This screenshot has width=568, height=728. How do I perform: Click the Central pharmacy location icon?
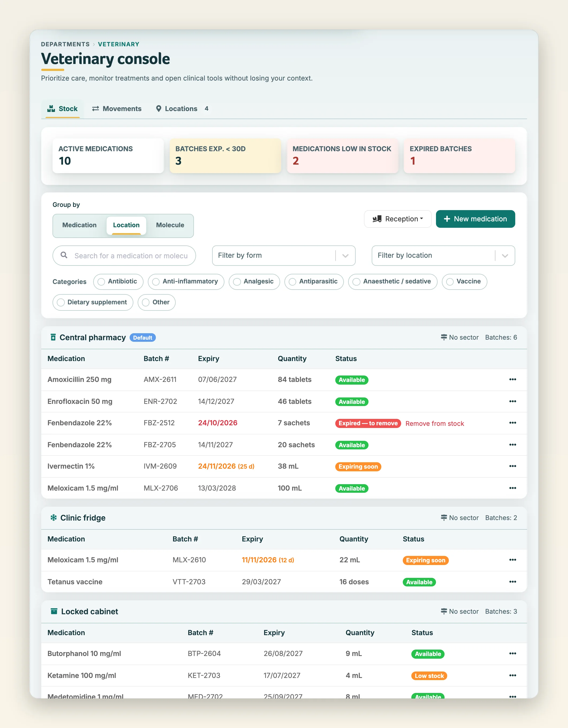click(53, 337)
